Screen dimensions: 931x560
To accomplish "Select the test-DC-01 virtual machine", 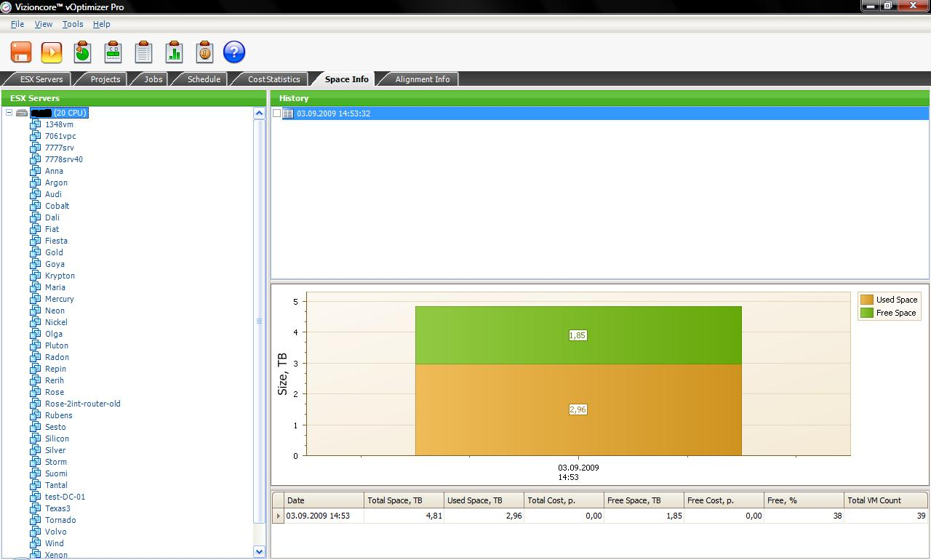I will click(x=65, y=497).
